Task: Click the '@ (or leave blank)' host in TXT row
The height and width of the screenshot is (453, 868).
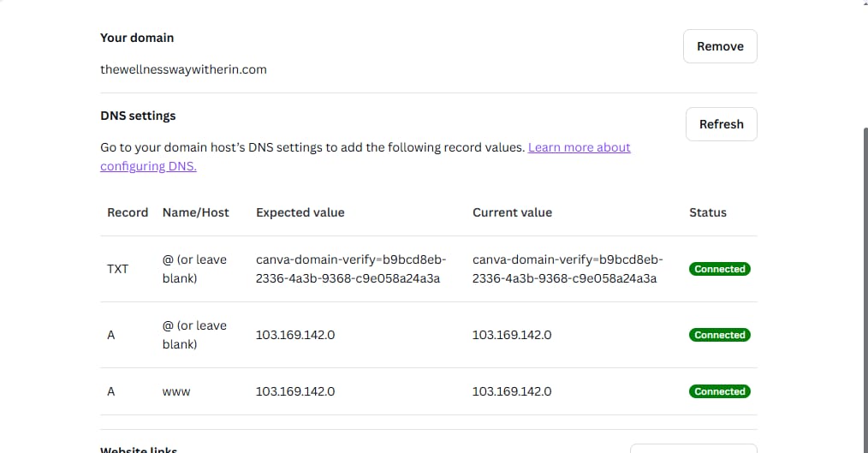Action: [194, 269]
